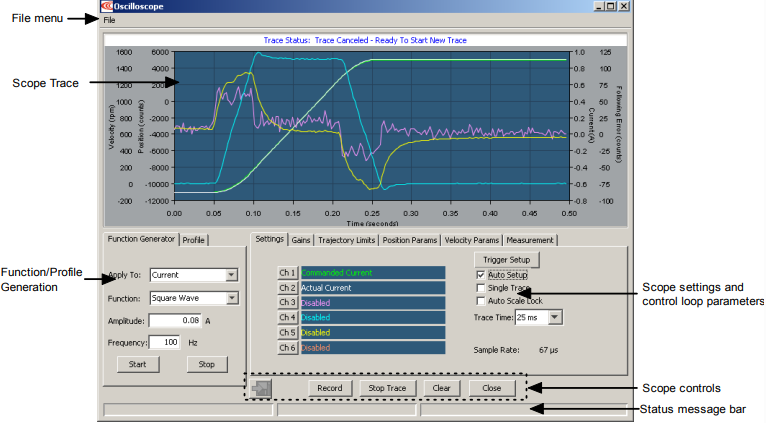Select the Actual Current channel field

373,288
